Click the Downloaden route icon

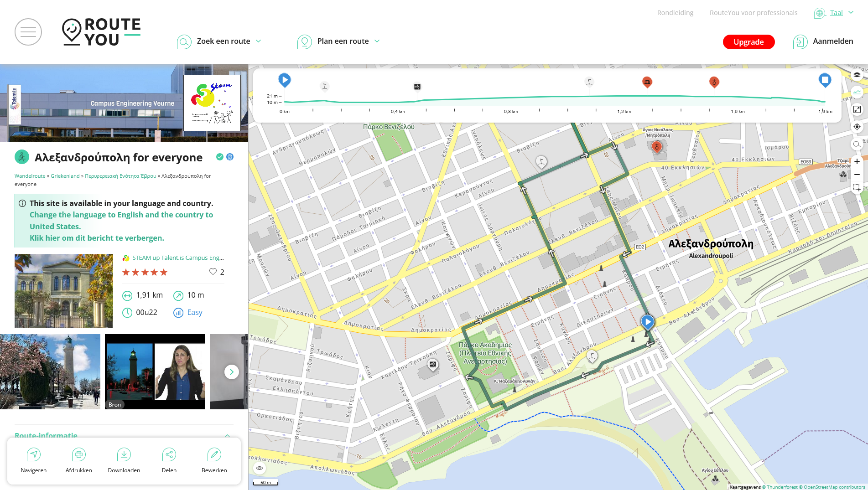point(124,460)
